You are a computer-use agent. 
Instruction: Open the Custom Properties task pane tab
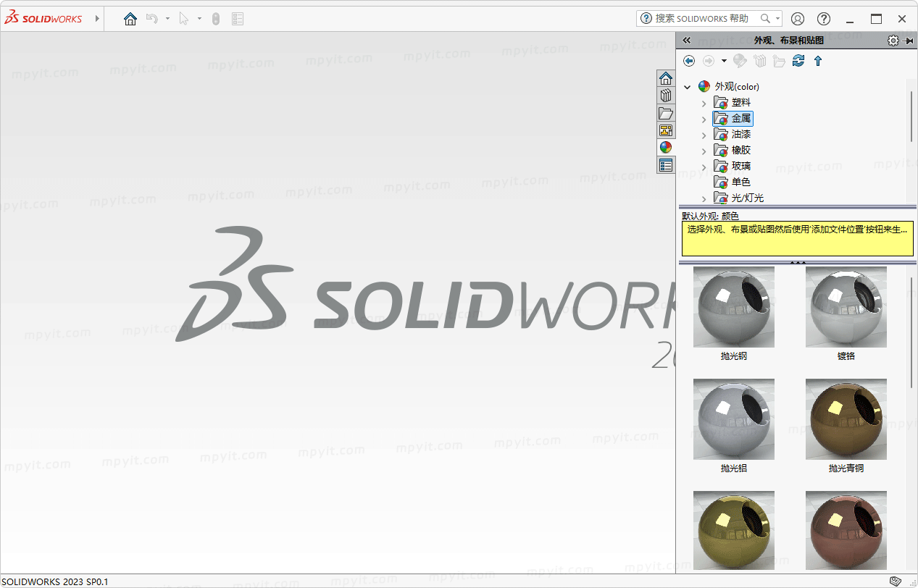click(666, 165)
